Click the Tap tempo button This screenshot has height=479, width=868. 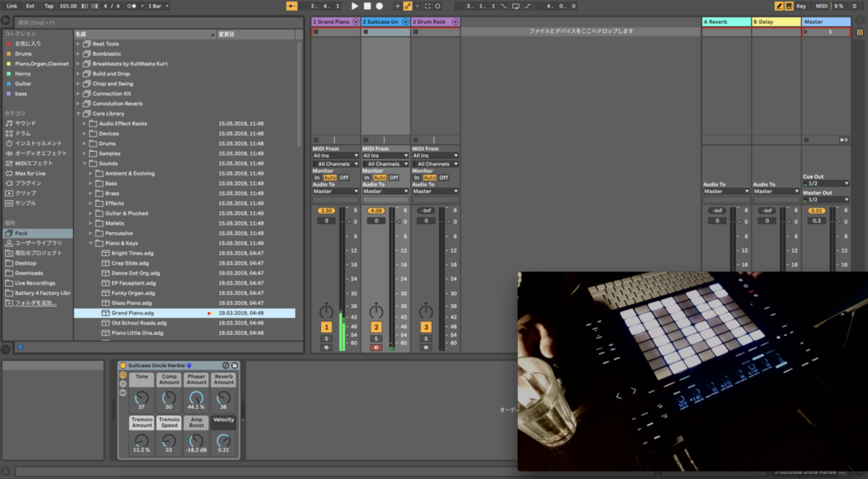(48, 6)
